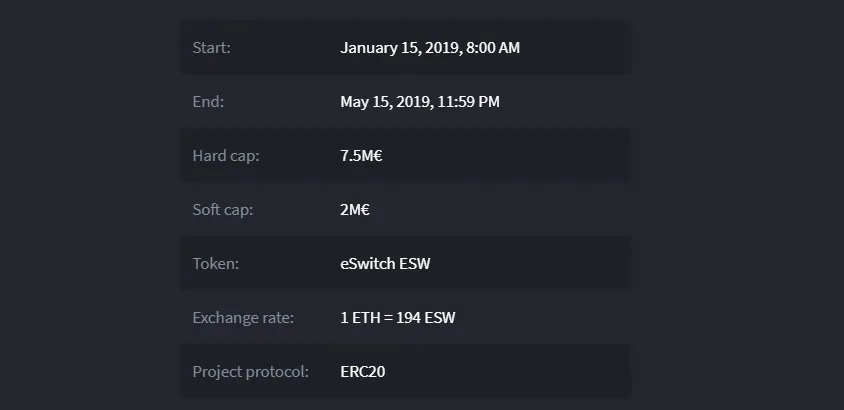The height and width of the screenshot is (410, 844).
Task: Click the Token label
Action: pos(215,264)
